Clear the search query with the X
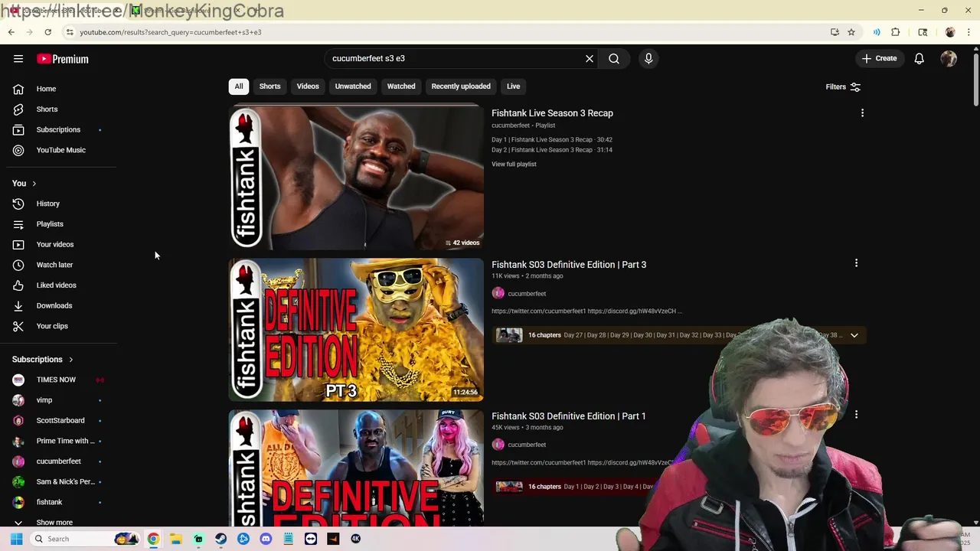This screenshot has width=980, height=551. click(x=590, y=58)
